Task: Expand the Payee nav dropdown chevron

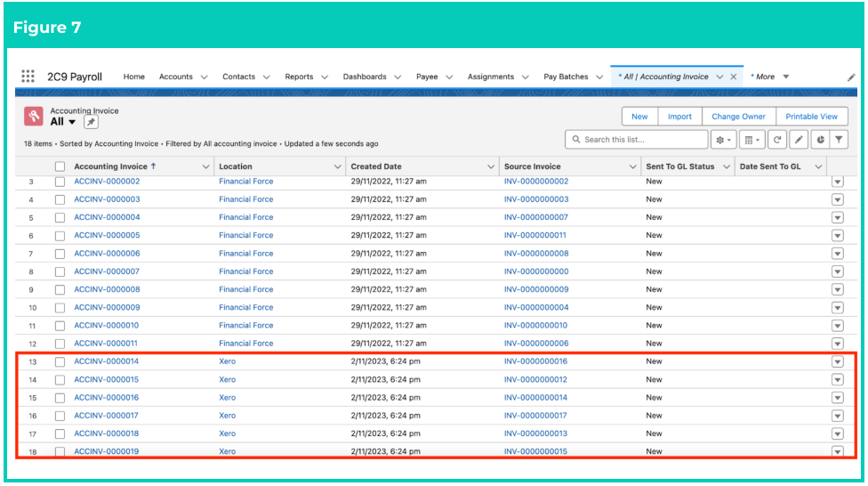Action: point(449,77)
